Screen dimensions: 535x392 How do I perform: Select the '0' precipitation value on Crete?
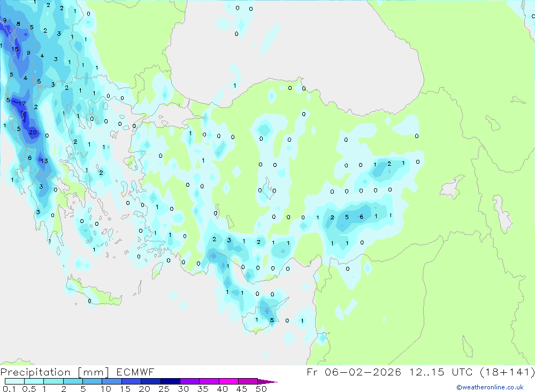click(89, 301)
